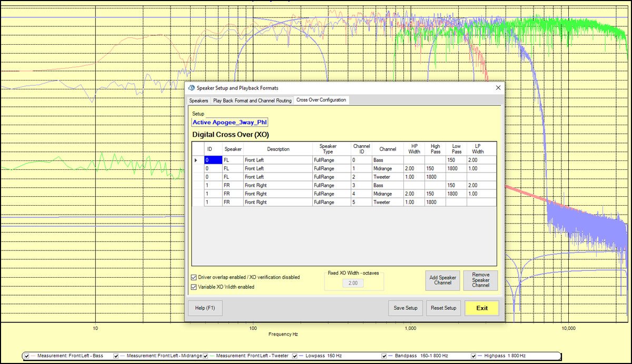Click the Save Setup button

406,308
